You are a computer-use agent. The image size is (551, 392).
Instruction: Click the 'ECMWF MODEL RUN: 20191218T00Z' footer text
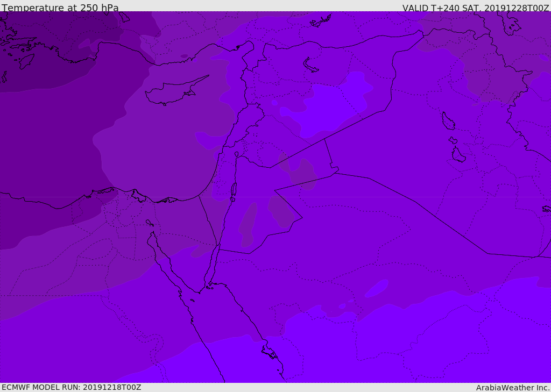tap(72, 387)
